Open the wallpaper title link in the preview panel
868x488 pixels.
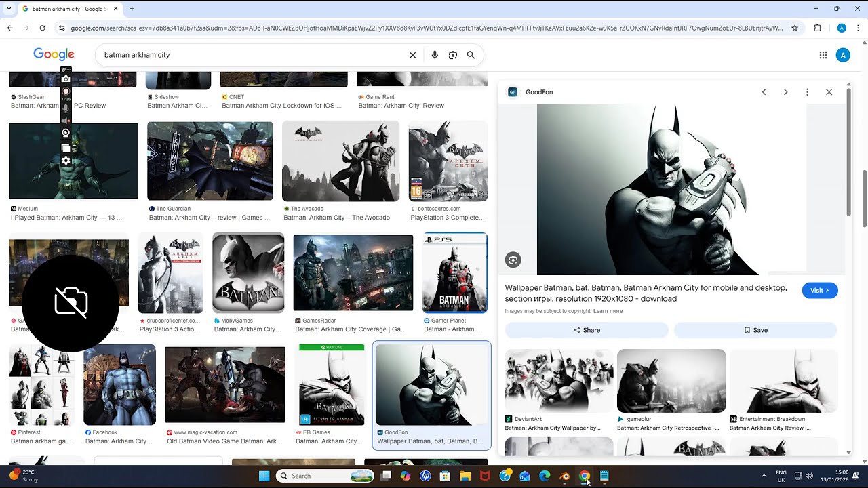point(646,293)
